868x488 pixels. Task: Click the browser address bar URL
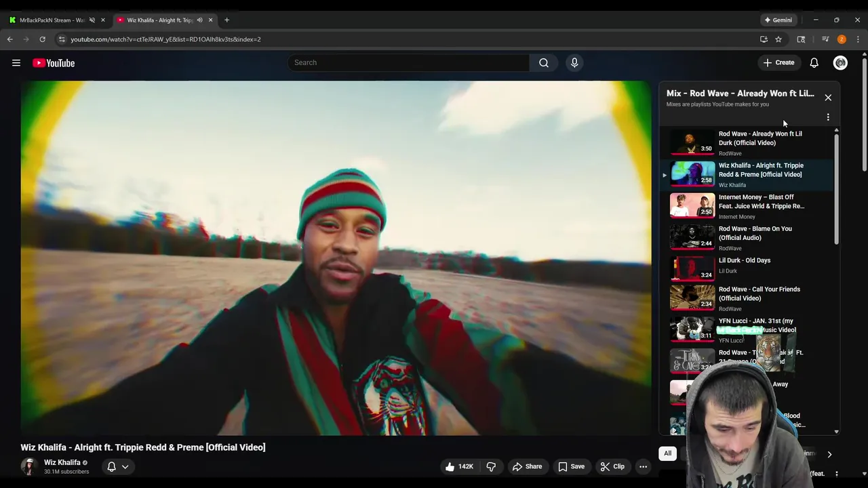click(x=165, y=39)
